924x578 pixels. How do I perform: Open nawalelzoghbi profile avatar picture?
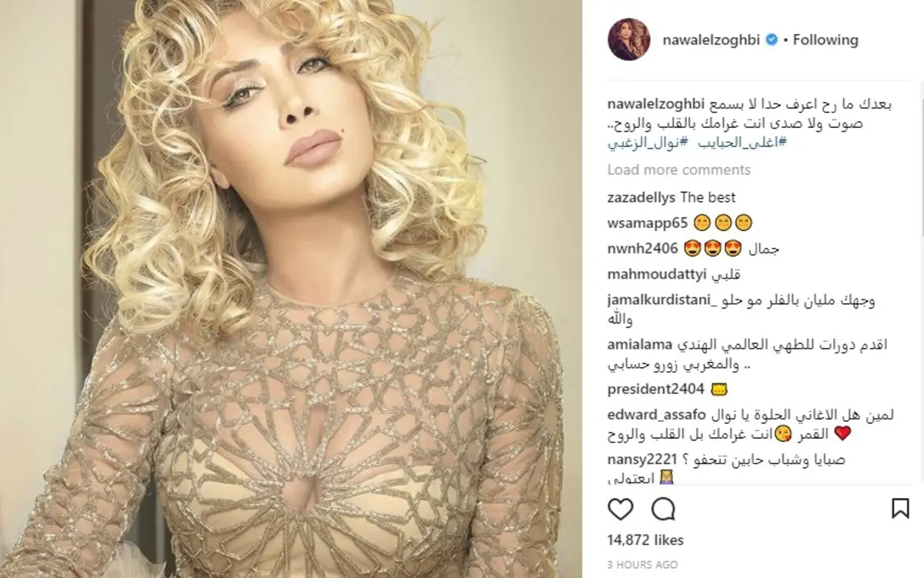pyautogui.click(x=629, y=39)
